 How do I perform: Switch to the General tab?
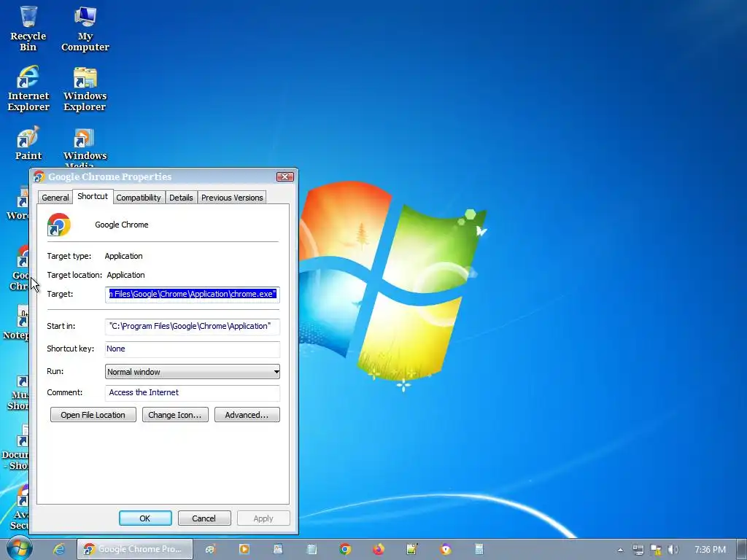pos(55,198)
